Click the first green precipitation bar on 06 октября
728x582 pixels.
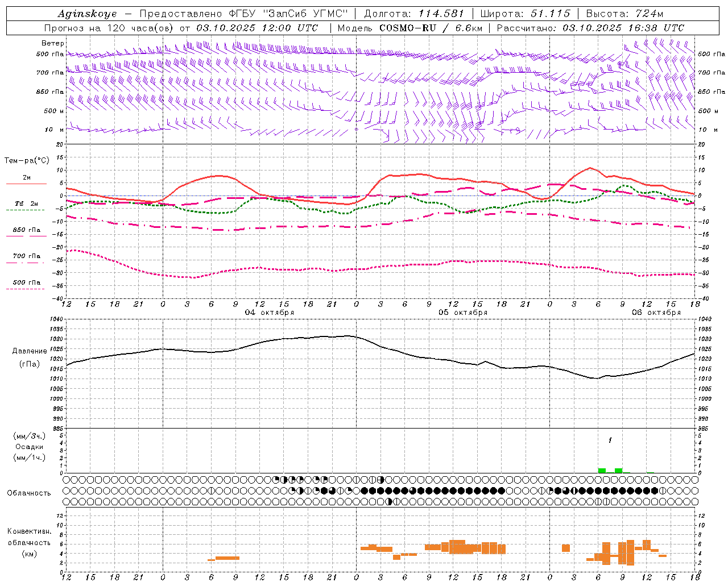[x=602, y=471]
